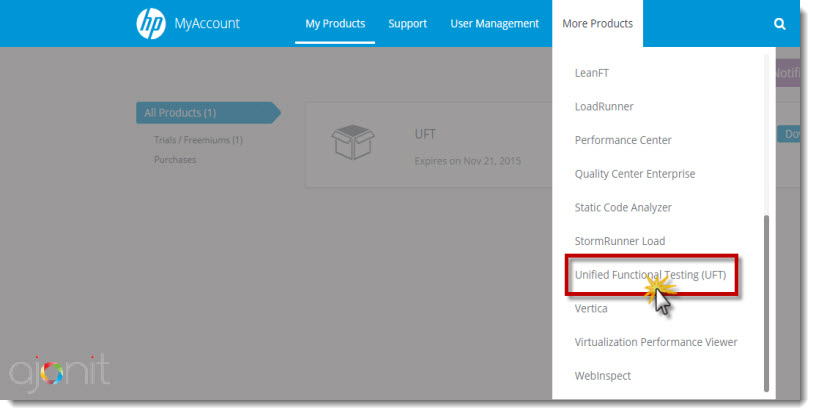Click the HP logo icon
This screenshot has height=415, width=815.
(151, 23)
